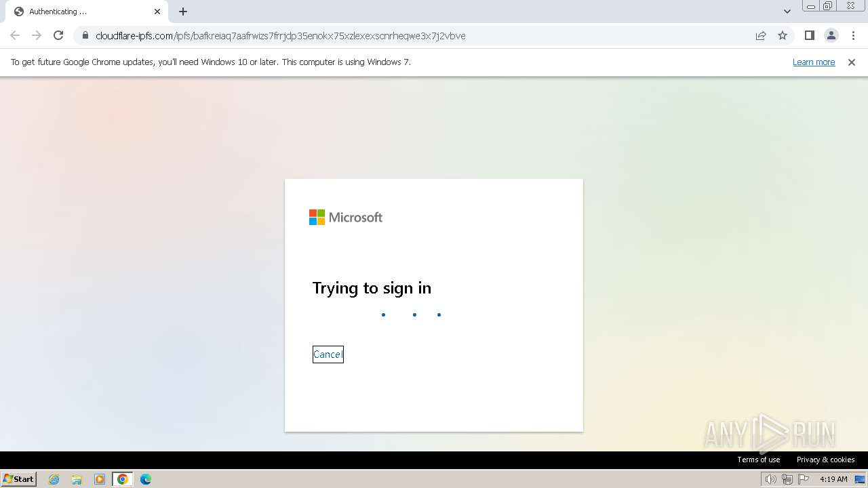Viewport: 868px width, 488px height.
Task: Click the Trying to sign in heading
Action: [372, 288]
